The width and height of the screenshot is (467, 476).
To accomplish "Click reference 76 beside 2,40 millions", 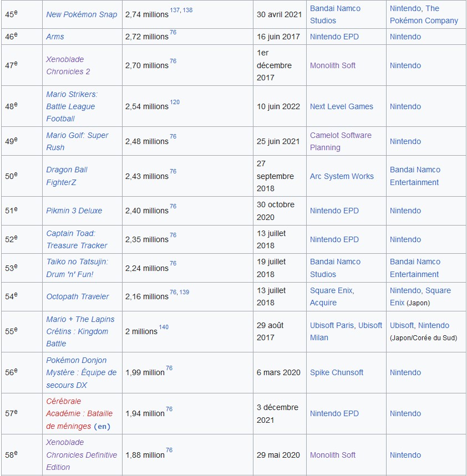I will point(173,206).
